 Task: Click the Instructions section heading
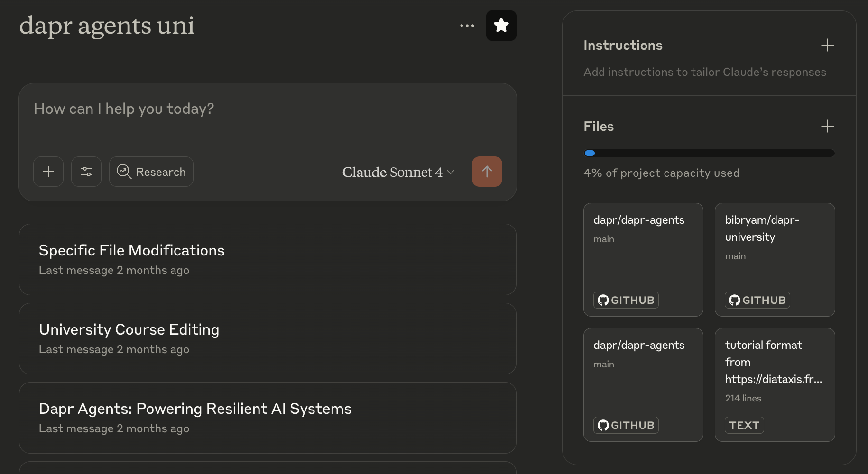(x=623, y=46)
